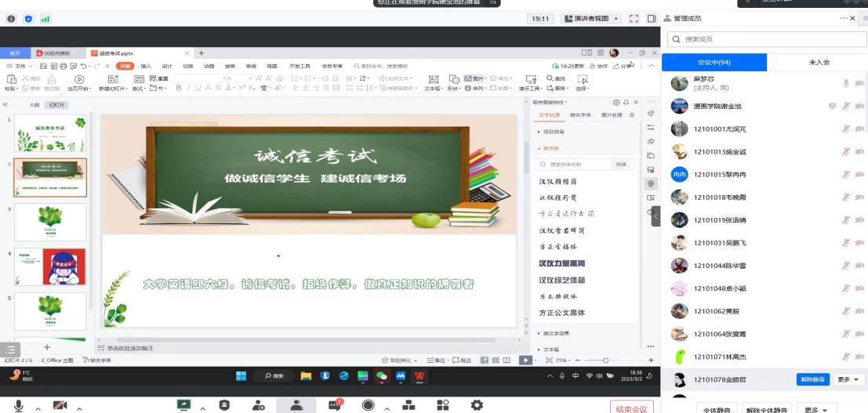Open the chat icon with notification badge
The width and height of the screenshot is (868, 413).
(x=335, y=405)
